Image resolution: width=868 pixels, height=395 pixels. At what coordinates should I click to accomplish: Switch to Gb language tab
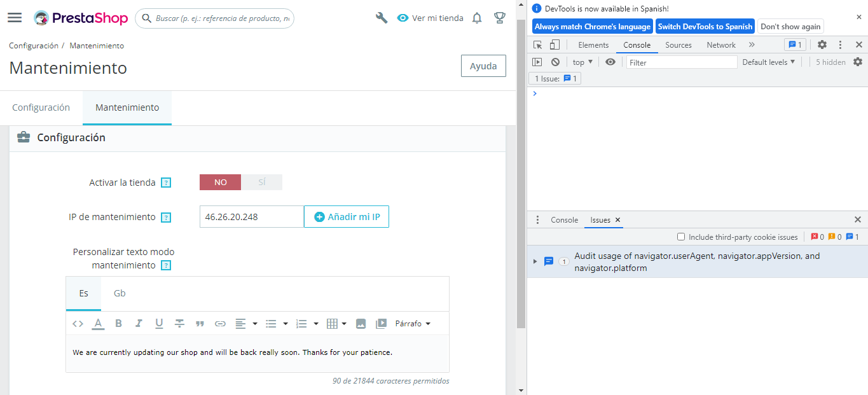tap(120, 293)
